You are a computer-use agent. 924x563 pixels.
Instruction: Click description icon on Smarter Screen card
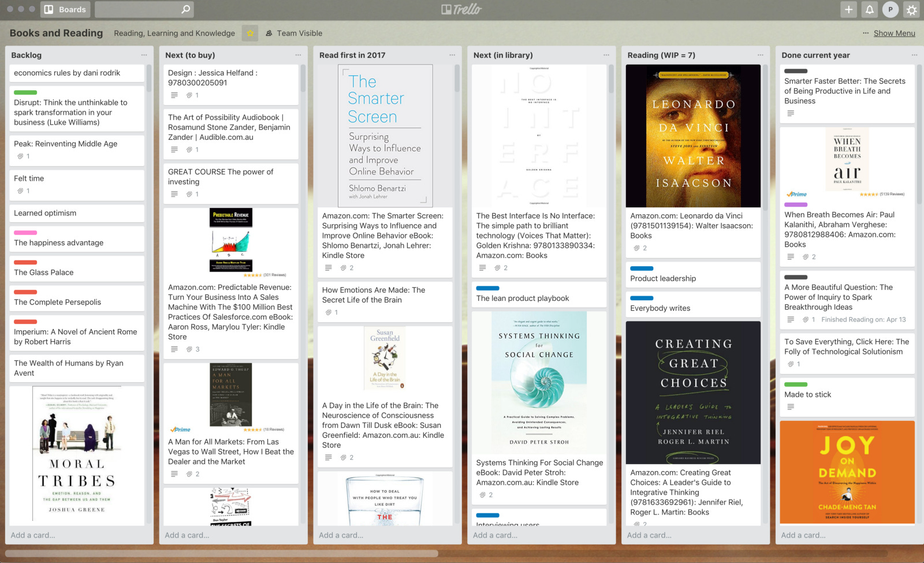click(329, 268)
